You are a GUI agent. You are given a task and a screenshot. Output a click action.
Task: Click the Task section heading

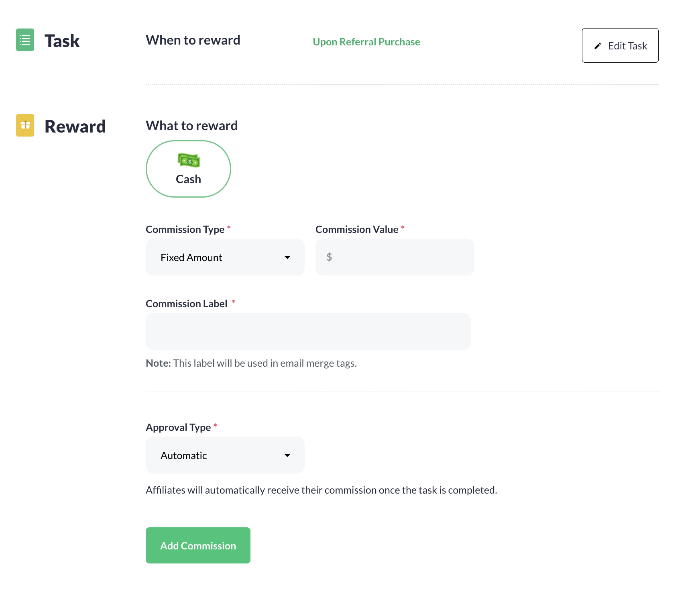(x=62, y=40)
